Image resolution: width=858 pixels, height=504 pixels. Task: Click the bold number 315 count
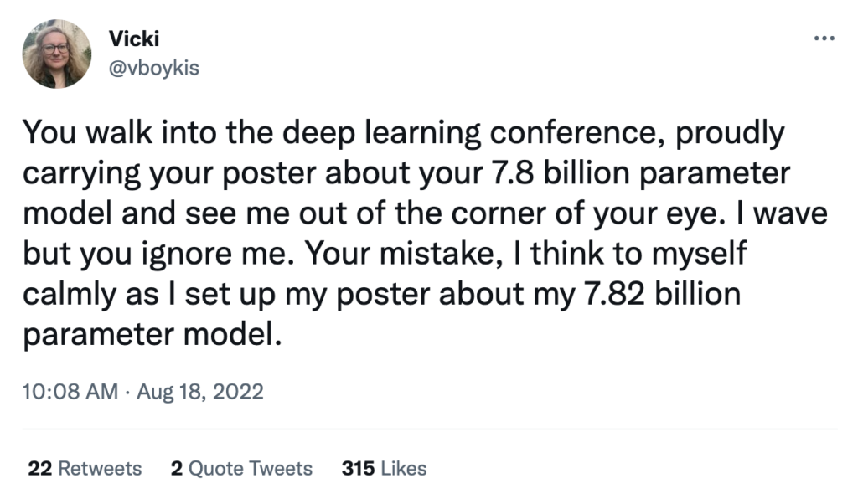[359, 469]
